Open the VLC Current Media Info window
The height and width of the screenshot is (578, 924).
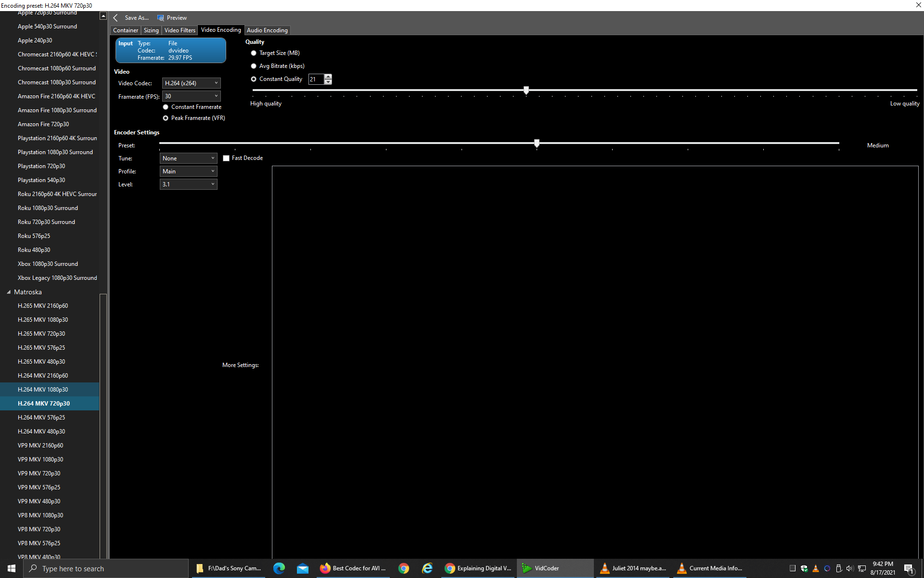[x=710, y=568]
